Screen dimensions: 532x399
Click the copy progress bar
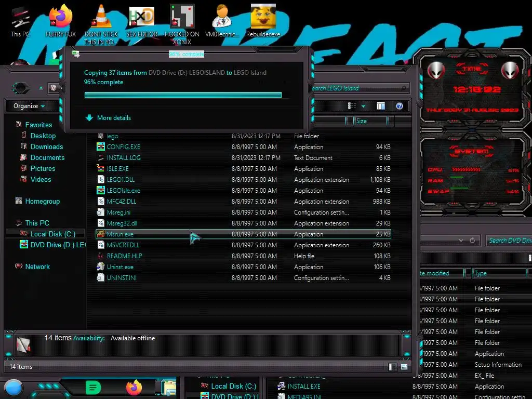point(183,95)
